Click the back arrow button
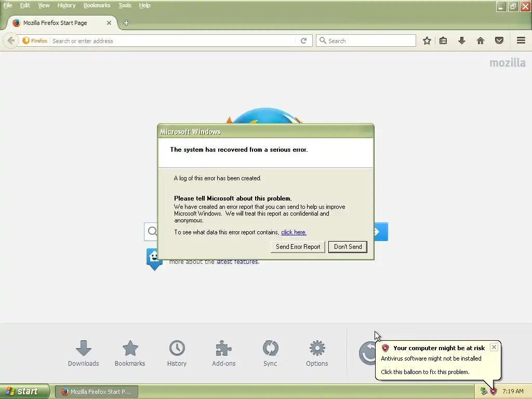This screenshot has height=399, width=532. coord(11,41)
